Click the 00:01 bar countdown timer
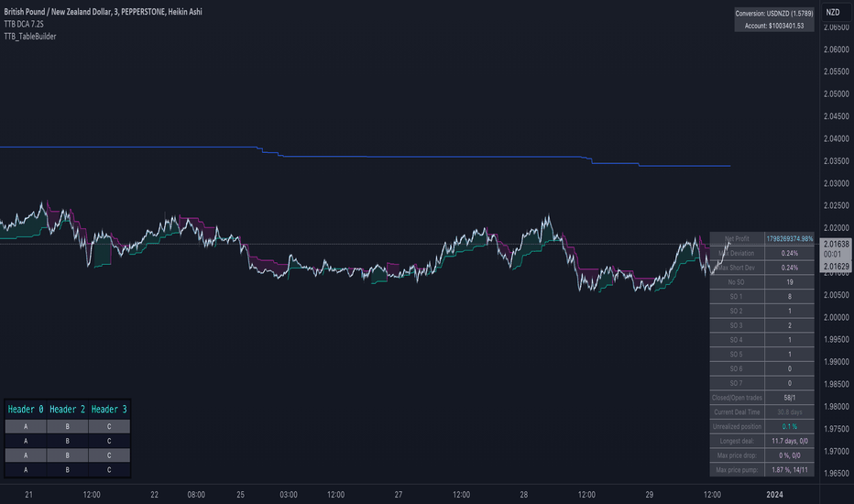The image size is (854, 504). 832,255
